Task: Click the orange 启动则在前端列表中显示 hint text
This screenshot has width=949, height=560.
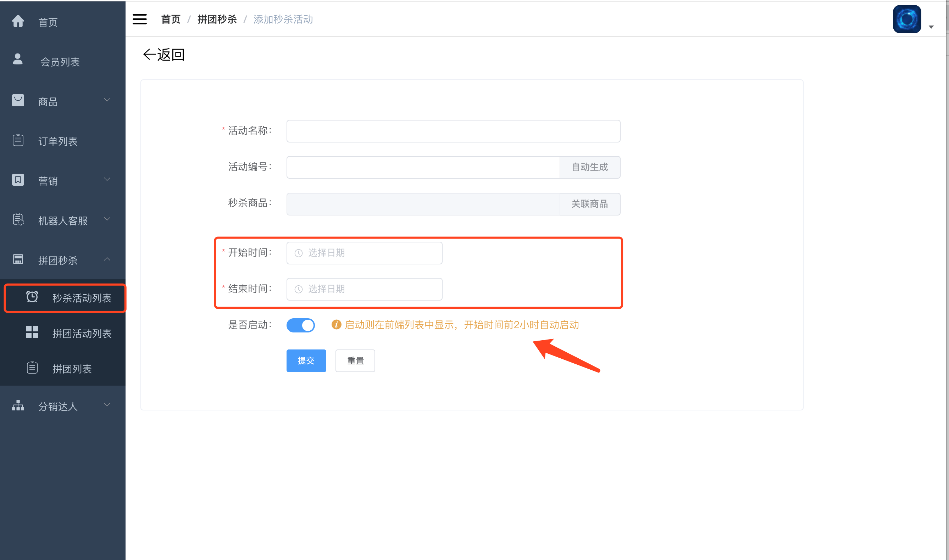Action: pyautogui.click(x=462, y=325)
